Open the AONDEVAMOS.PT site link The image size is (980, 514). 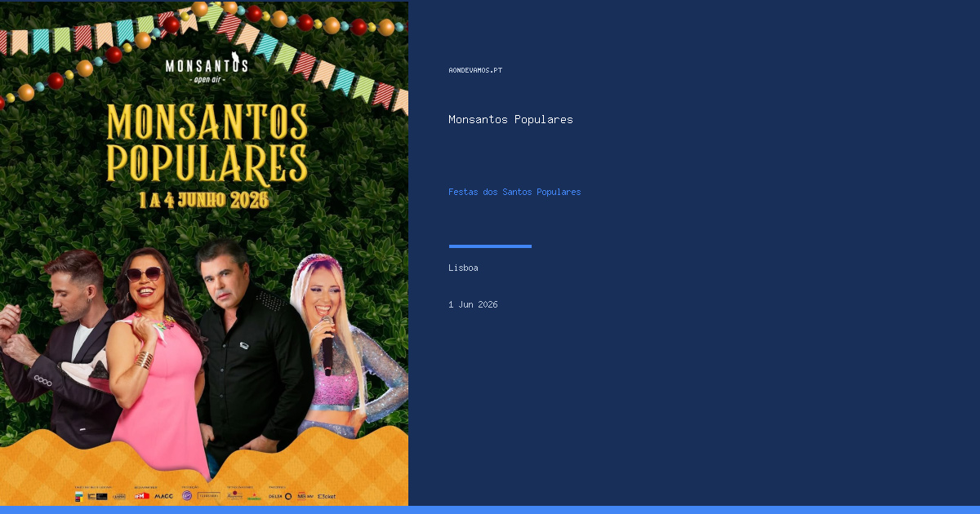pos(475,70)
